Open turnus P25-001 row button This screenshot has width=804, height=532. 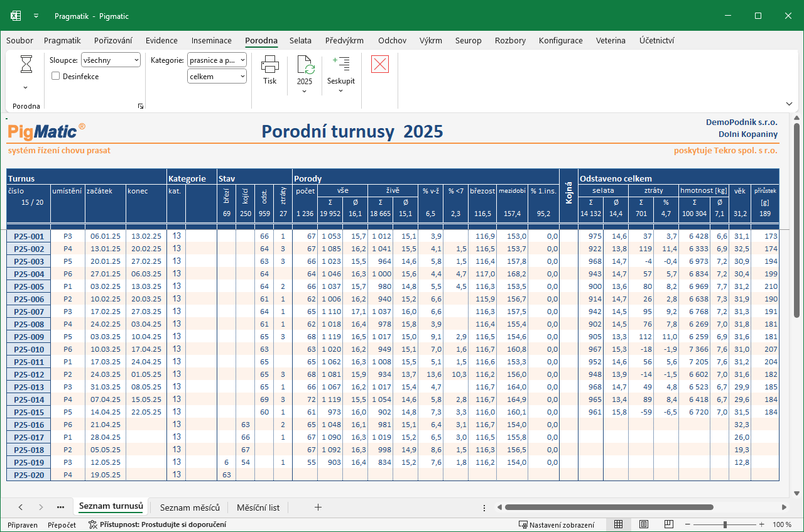[x=29, y=236]
